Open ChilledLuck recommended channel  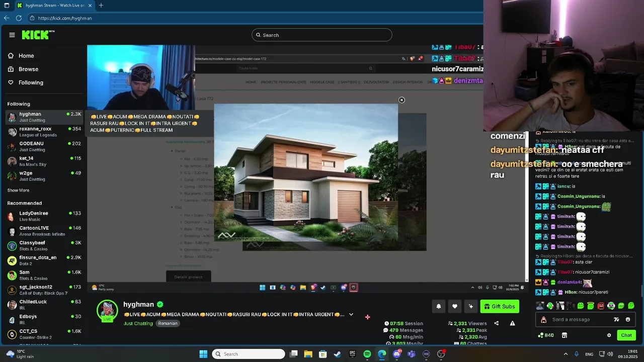tap(44, 305)
